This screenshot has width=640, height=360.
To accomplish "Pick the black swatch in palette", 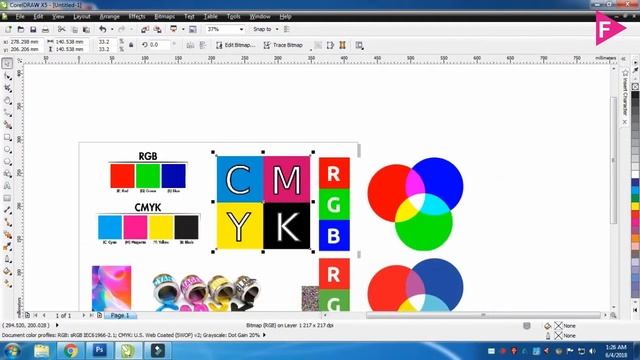I will point(636,96).
